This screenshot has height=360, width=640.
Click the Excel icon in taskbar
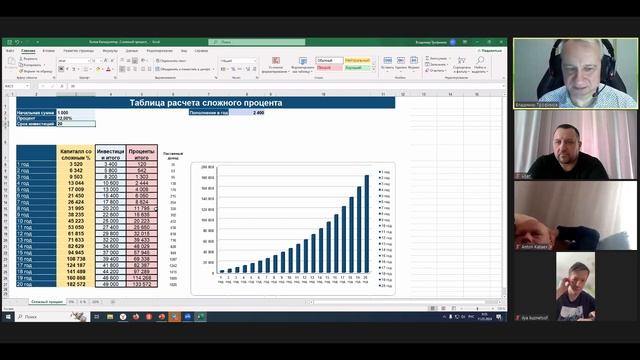(x=200, y=317)
